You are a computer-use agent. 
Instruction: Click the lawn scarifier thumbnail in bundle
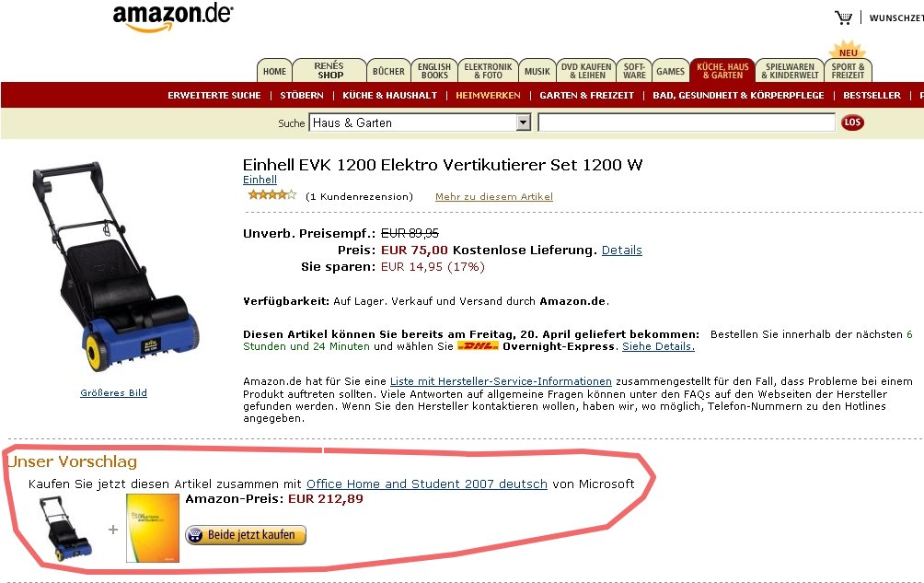pyautogui.click(x=64, y=528)
